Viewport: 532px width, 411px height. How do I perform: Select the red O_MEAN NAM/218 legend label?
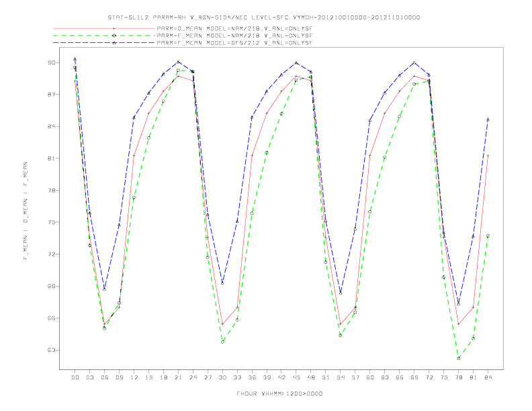234,28
